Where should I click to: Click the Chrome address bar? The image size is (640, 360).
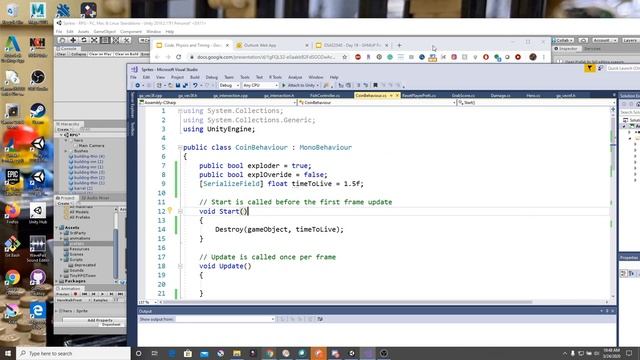[267, 57]
